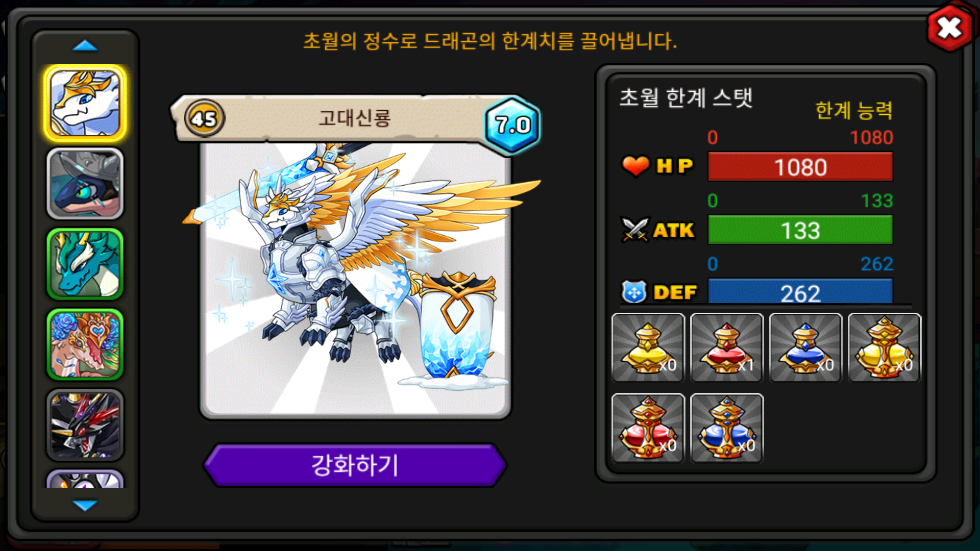Close the transcendence dialog with X
980x551 pixels.
tap(949, 28)
